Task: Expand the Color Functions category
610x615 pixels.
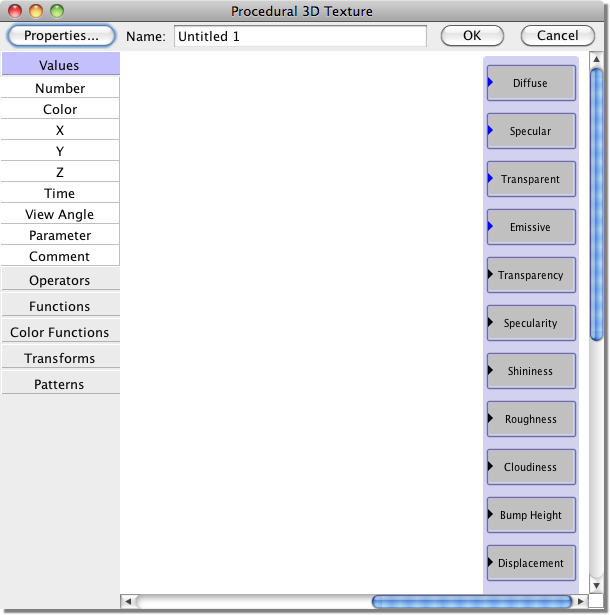Action: click(60, 331)
